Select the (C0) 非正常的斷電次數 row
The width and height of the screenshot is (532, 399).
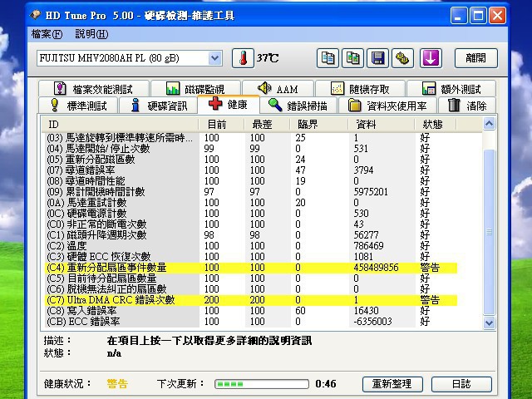tap(252, 224)
